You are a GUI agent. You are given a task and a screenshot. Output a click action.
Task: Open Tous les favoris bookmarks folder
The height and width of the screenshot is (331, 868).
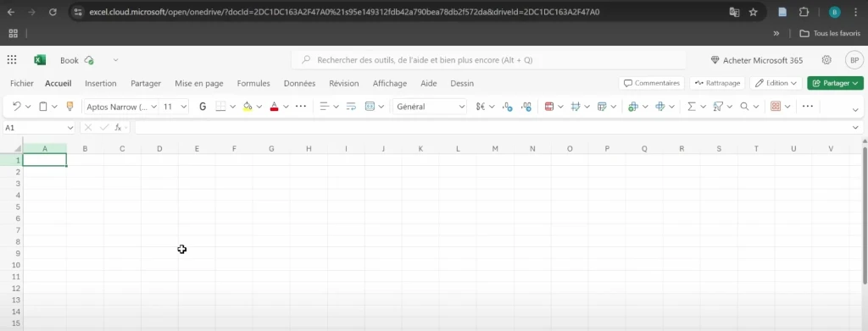[830, 33]
